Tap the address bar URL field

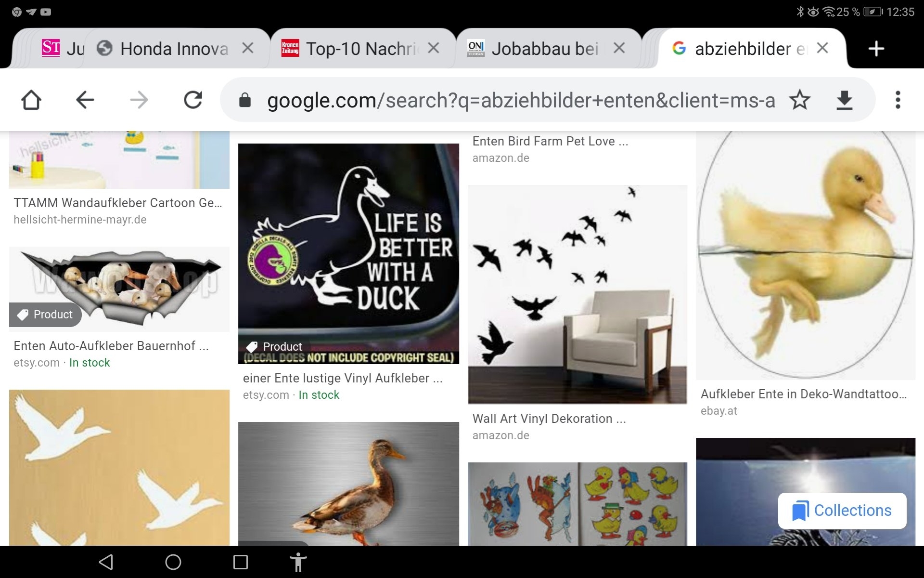(x=521, y=100)
